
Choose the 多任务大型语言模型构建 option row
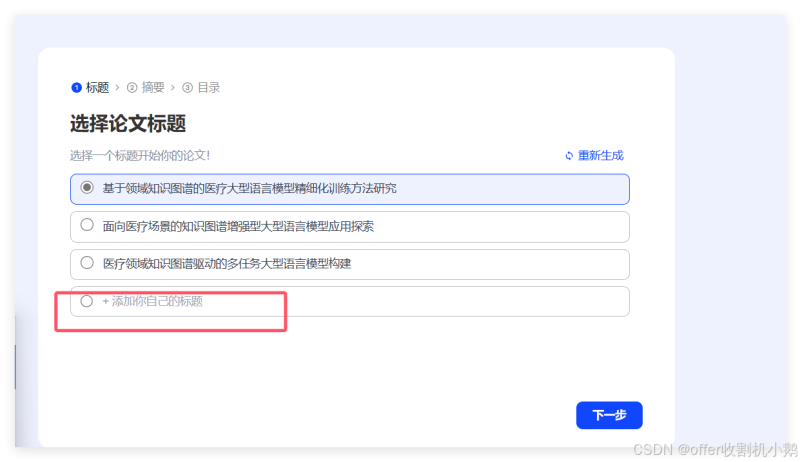click(x=350, y=264)
